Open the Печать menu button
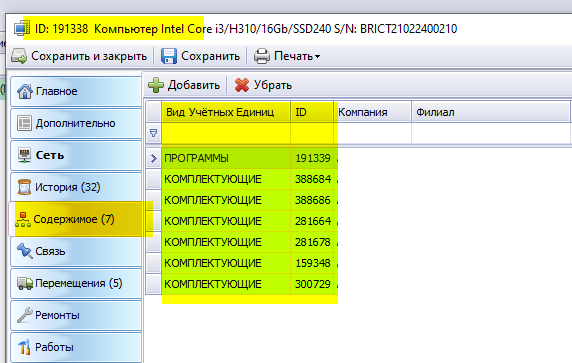Viewport: 572px width, 363px height. pyautogui.click(x=287, y=56)
